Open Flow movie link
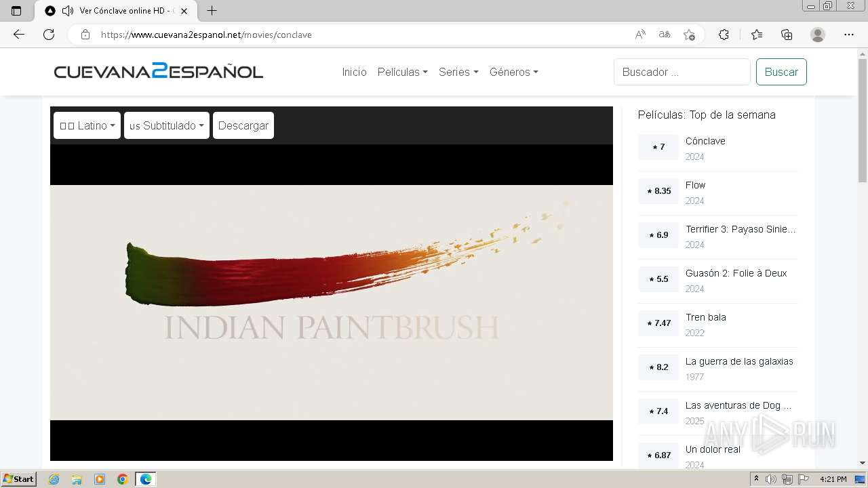The height and width of the screenshot is (488, 868). 695,185
